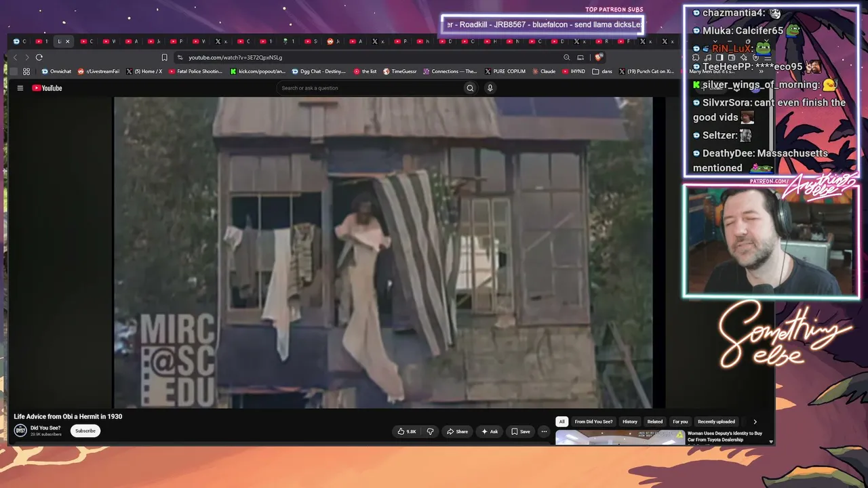Dislike the video

click(430, 432)
